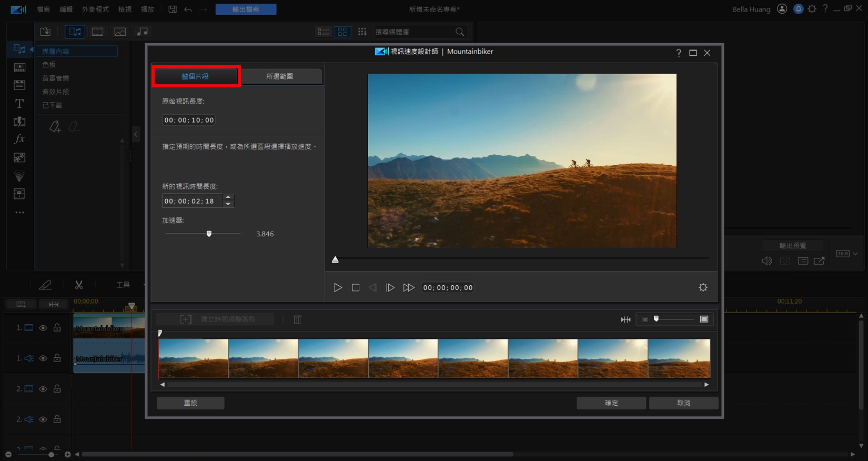Toggle visibility of video track 2
Image resolution: width=868 pixels, height=461 pixels.
[x=43, y=389]
